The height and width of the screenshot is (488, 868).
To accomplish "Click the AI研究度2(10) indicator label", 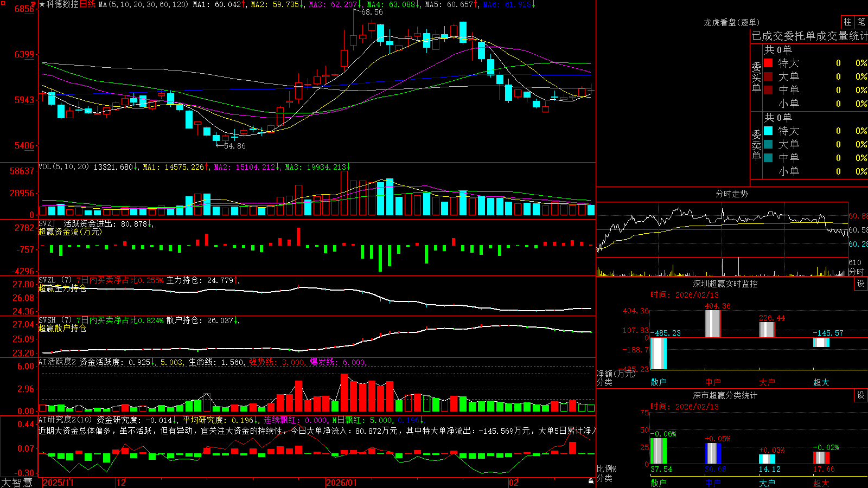I will pos(65,420).
